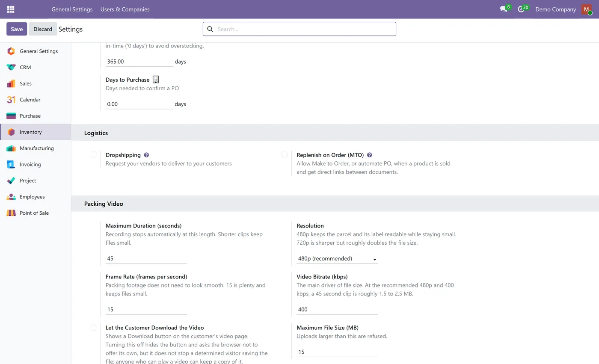599x364 pixels.
Task: Open the Demo Company switcher
Action: (555, 9)
